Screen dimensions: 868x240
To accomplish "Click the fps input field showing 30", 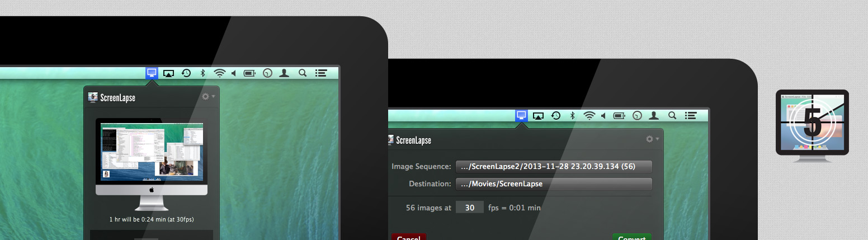I will tap(470, 208).
